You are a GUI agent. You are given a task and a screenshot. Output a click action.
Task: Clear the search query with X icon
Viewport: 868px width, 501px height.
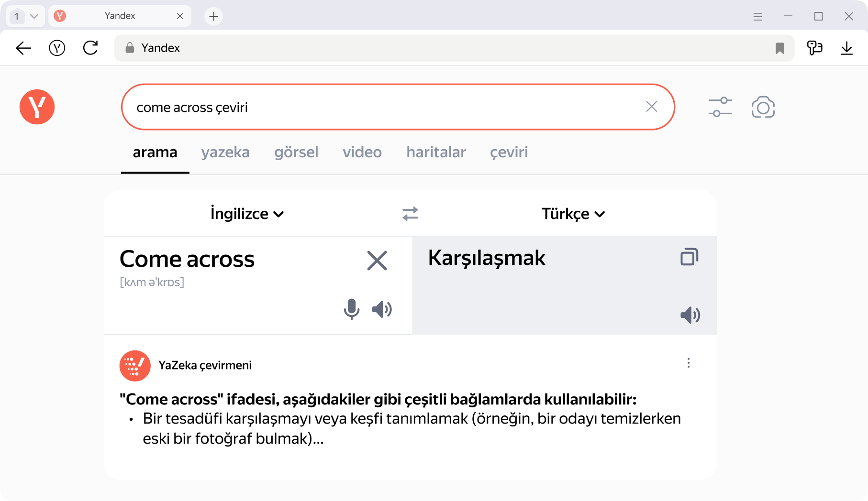(x=652, y=107)
